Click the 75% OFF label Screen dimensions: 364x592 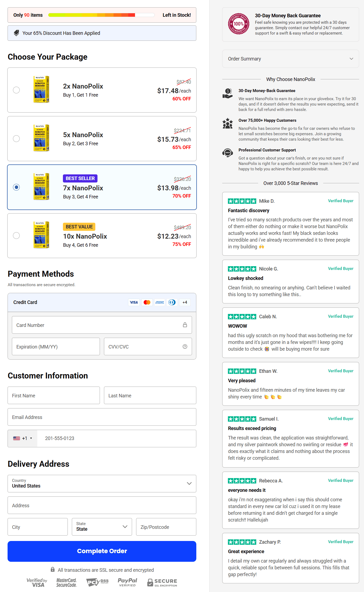point(182,244)
